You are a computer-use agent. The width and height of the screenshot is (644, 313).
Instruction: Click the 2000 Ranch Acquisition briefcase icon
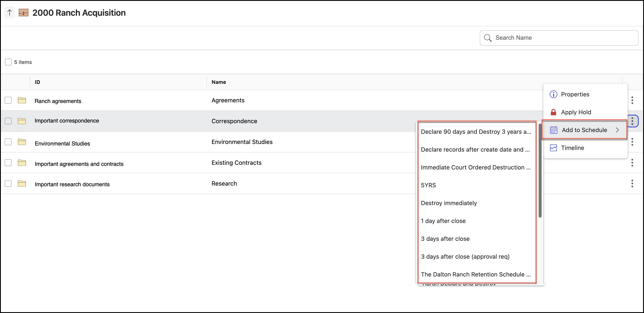24,13
